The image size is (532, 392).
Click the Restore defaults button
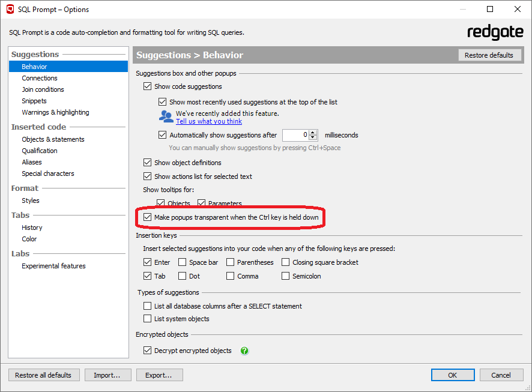489,55
